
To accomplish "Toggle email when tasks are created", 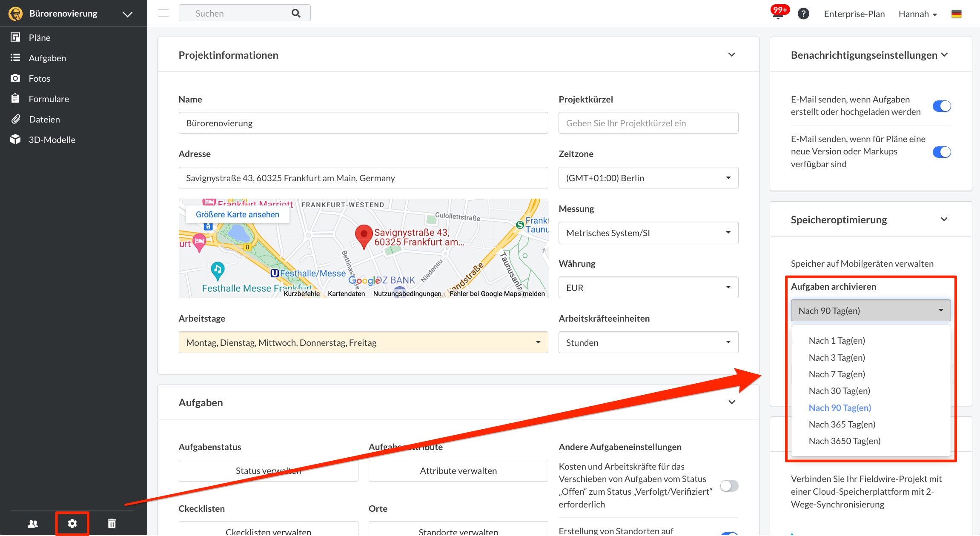I will 941,106.
